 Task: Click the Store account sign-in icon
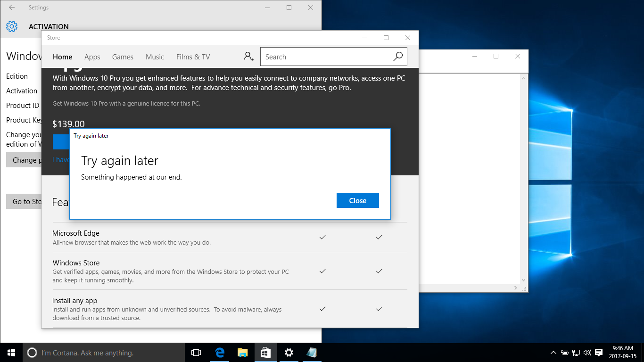(x=248, y=57)
